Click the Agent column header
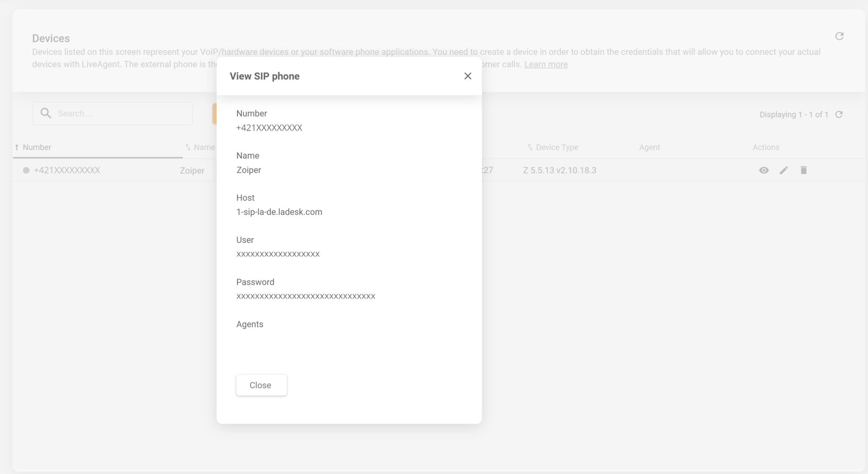Image resolution: width=868 pixels, height=474 pixels. [649, 148]
